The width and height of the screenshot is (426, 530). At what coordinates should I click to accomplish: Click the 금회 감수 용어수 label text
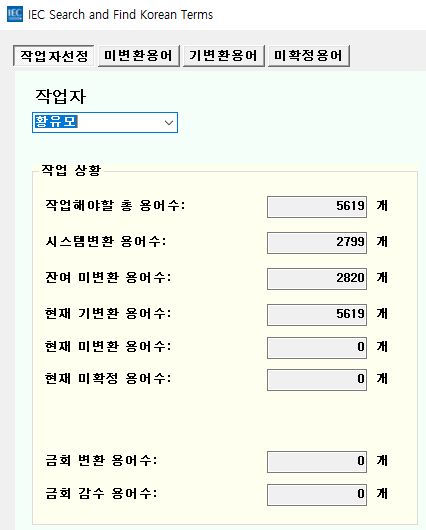pos(101,493)
